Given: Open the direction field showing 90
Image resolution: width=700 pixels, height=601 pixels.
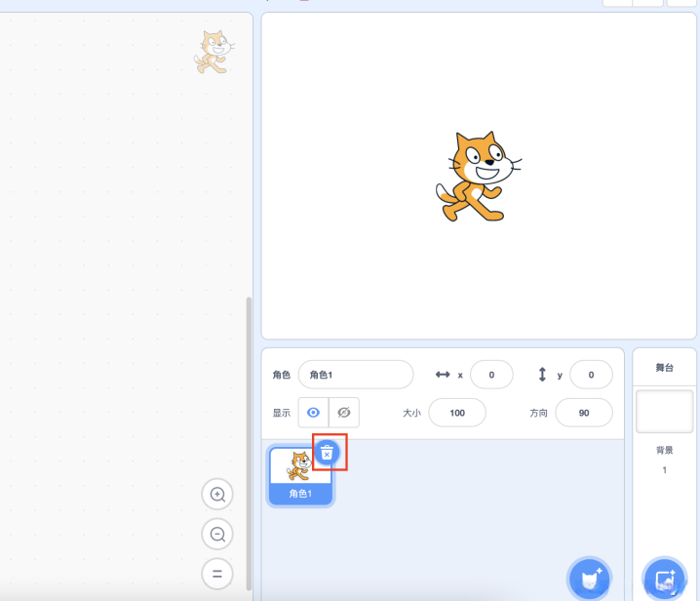Looking at the screenshot, I should point(584,413).
